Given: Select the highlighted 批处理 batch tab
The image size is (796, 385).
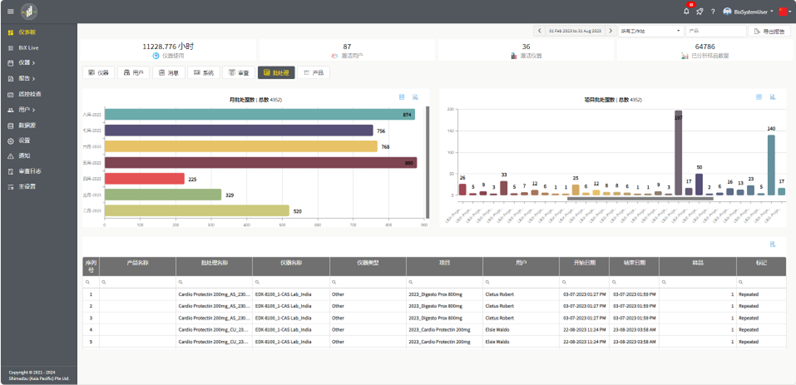Looking at the screenshot, I should coord(276,73).
